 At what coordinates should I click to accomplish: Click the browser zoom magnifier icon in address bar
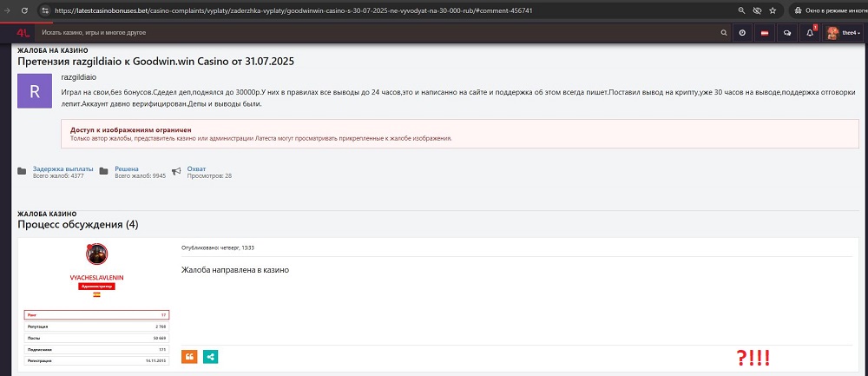click(740, 10)
